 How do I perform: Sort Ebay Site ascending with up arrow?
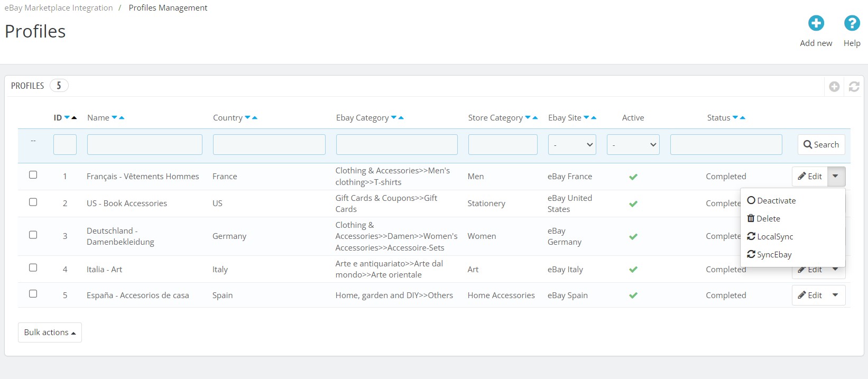pyautogui.click(x=594, y=118)
